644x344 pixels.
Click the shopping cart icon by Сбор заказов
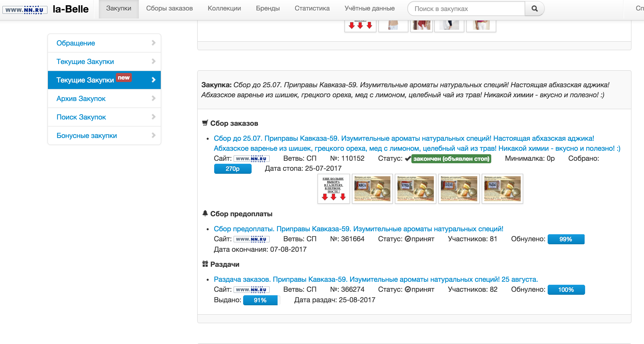[205, 123]
